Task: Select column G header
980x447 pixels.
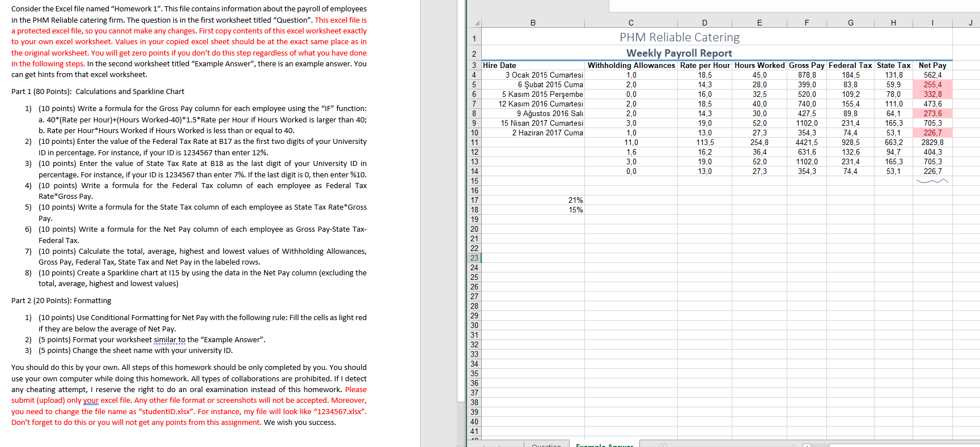Action: [850, 23]
